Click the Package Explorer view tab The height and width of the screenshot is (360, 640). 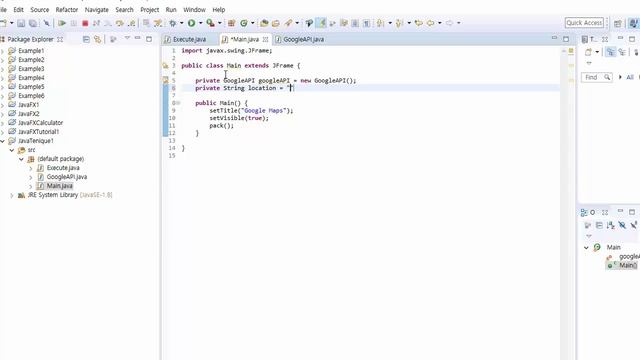pyautogui.click(x=31, y=39)
